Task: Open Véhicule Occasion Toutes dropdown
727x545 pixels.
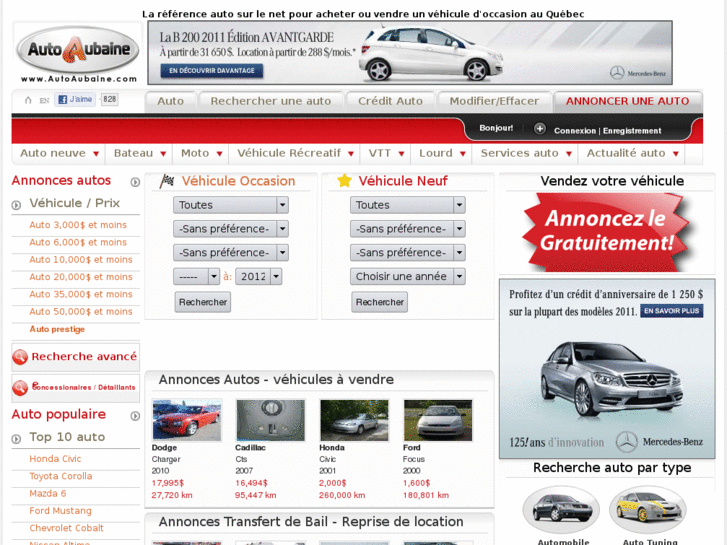Action: 231,205
